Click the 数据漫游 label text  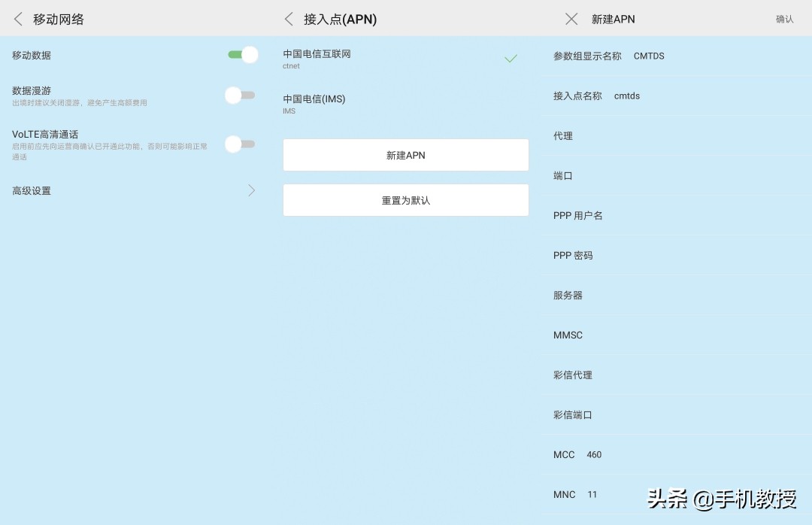[32, 91]
